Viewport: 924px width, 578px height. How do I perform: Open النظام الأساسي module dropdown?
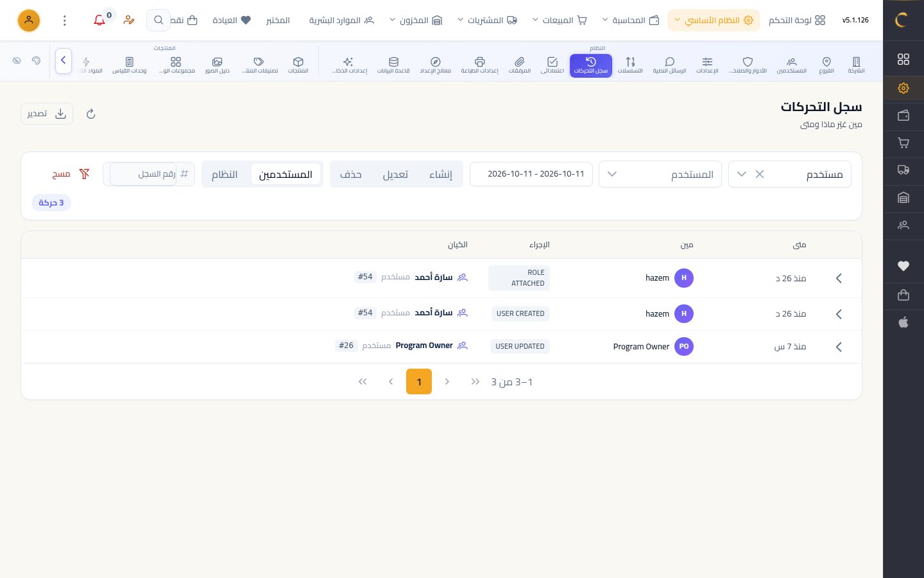pos(714,20)
